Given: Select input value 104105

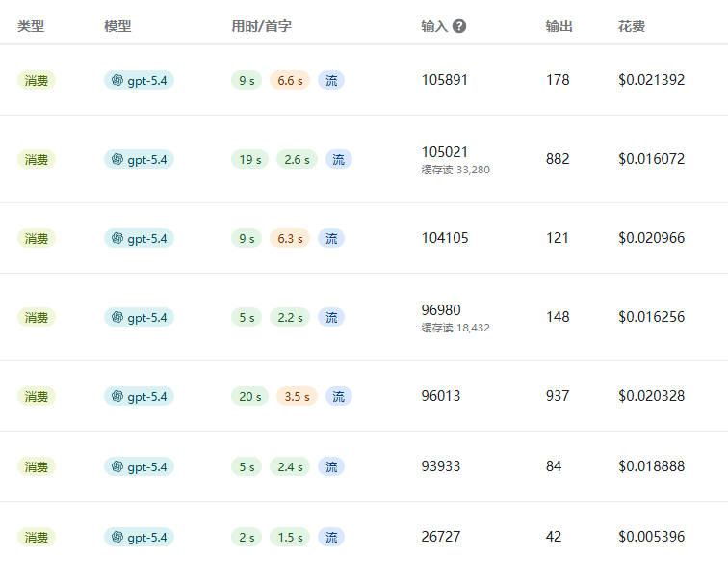Looking at the screenshot, I should (x=445, y=238).
